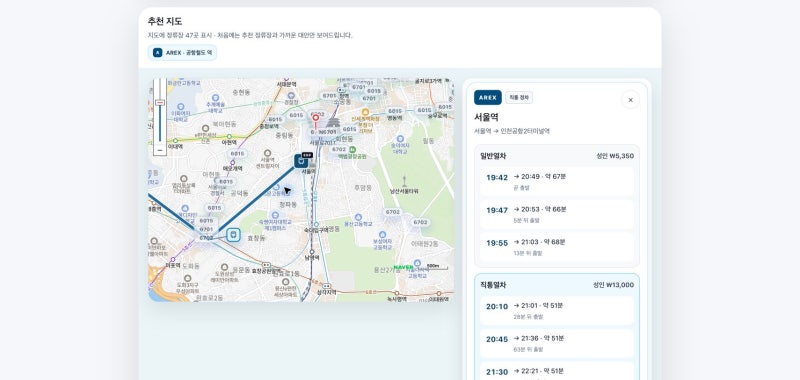Viewport: 800px width, 380px height.
Task: Select the 20:45 departure arriving 21:36
Action: tap(557, 343)
